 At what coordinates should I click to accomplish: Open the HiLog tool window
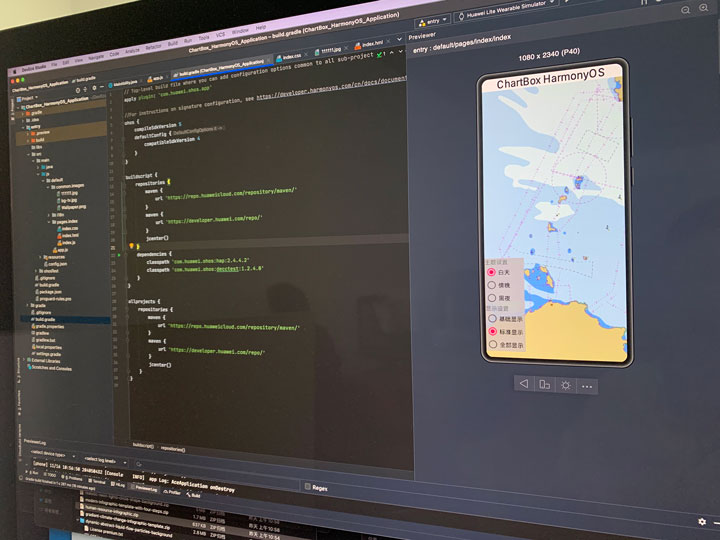tap(118, 484)
